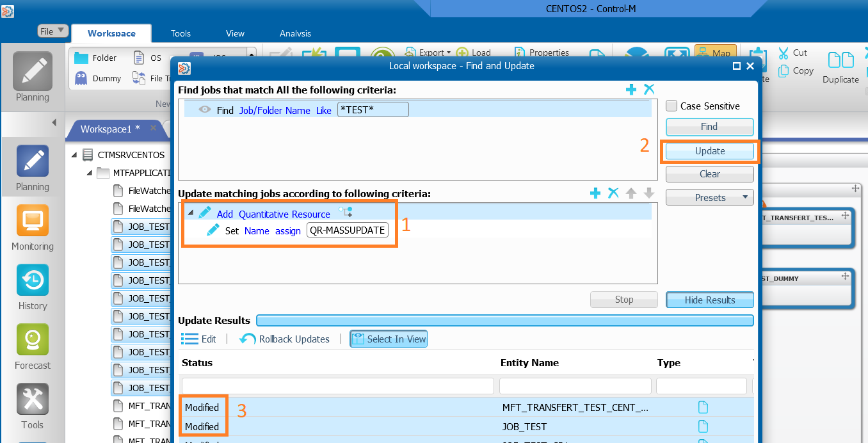868x443 pixels.
Task: Toggle the eye icon on the Find criterion
Action: (x=205, y=109)
